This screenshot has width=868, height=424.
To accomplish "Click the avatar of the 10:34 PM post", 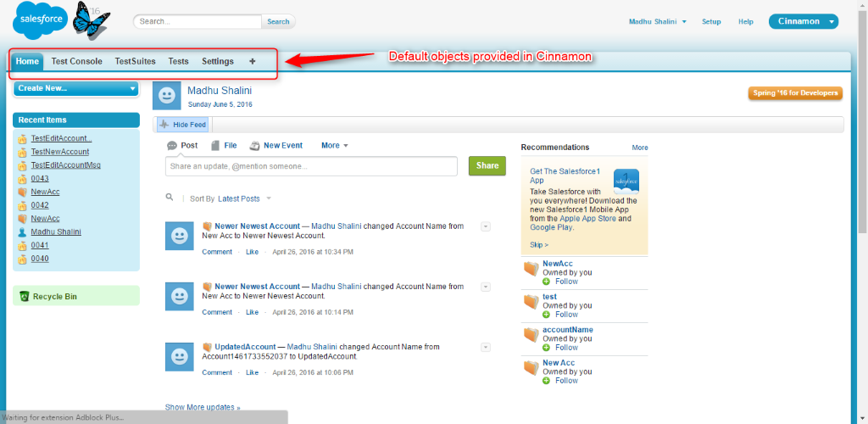I will tap(180, 236).
